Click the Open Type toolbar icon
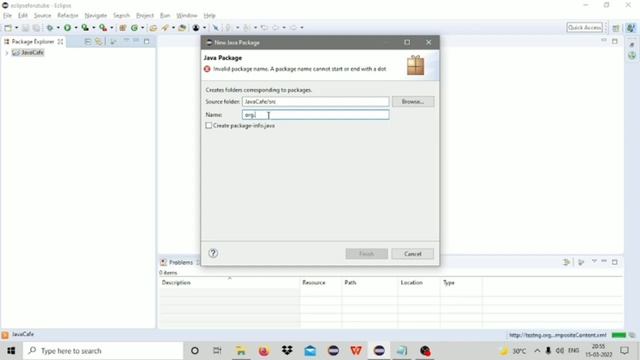Viewport: 640px width, 360px height. [x=153, y=28]
